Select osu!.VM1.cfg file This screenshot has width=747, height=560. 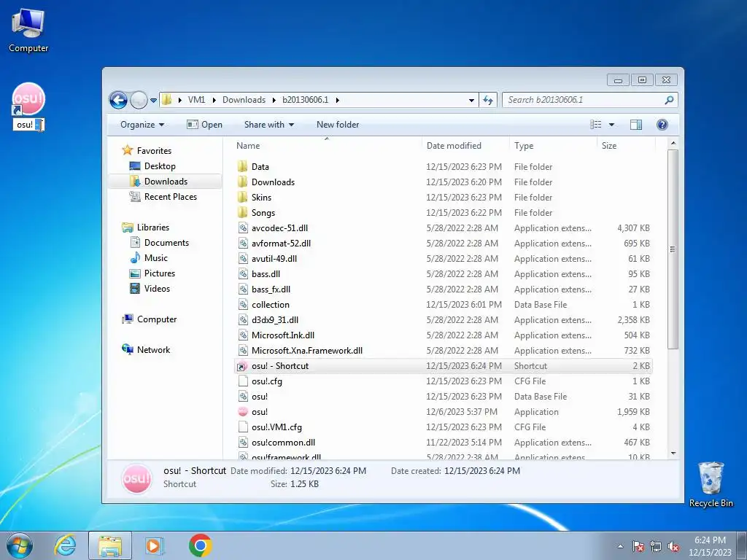(443, 427)
